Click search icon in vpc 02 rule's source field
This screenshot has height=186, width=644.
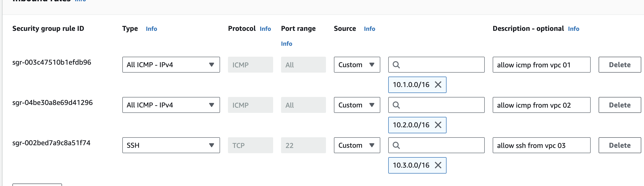click(396, 105)
